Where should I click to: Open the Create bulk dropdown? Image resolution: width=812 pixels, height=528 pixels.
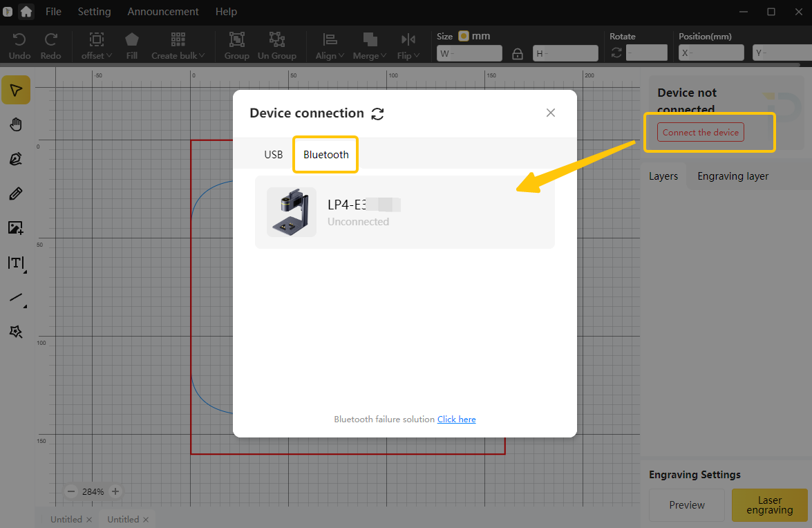[178, 46]
